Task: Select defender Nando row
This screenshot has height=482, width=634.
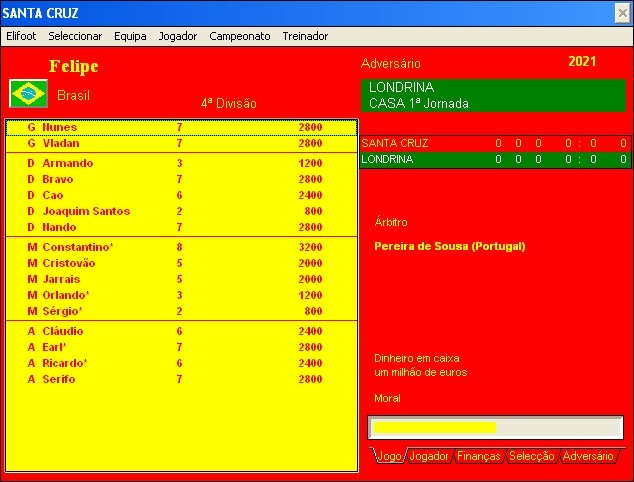Action: pyautogui.click(x=181, y=227)
